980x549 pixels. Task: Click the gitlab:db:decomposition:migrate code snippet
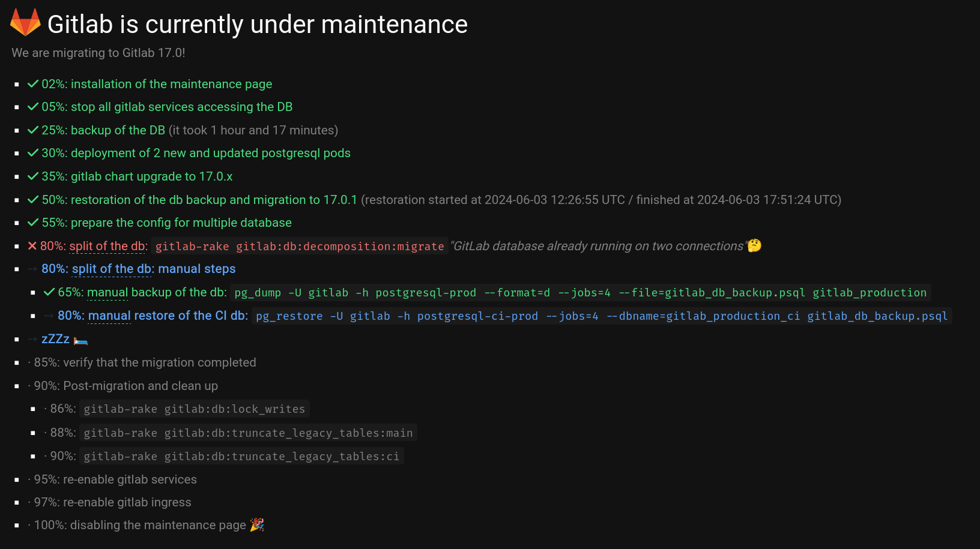point(300,247)
